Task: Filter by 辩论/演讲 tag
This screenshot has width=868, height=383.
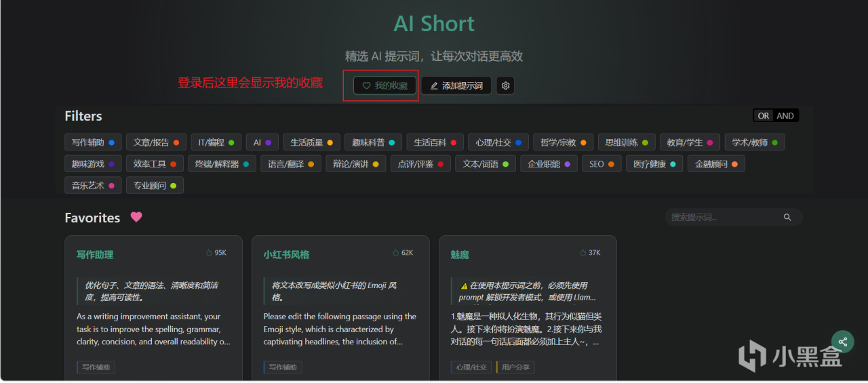Action: point(355,164)
